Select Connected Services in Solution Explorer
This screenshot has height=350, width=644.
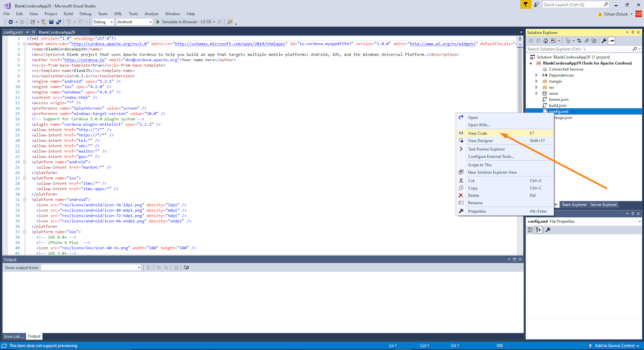566,69
